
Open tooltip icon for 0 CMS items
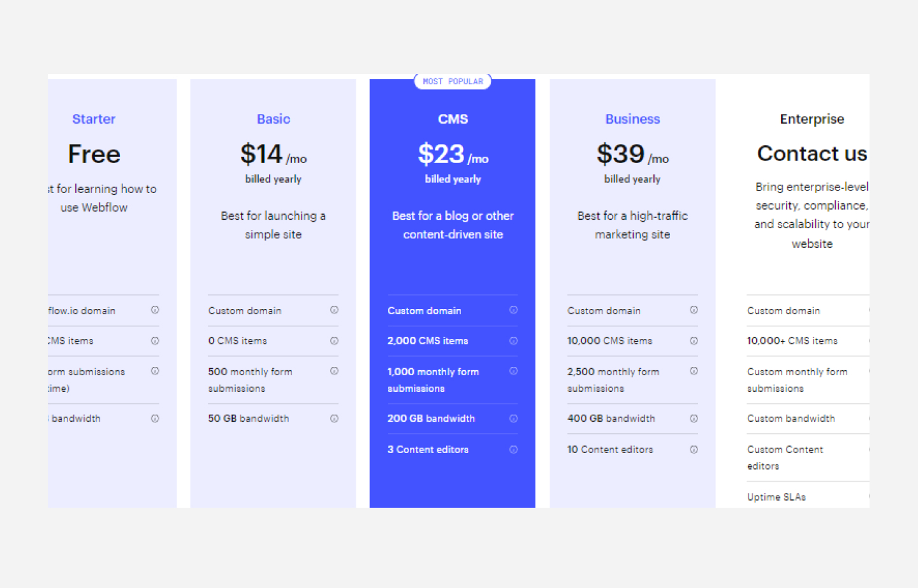(x=335, y=341)
